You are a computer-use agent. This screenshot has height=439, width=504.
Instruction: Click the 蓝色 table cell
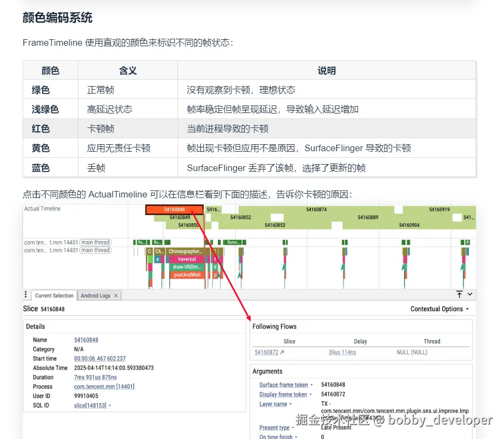coord(51,167)
